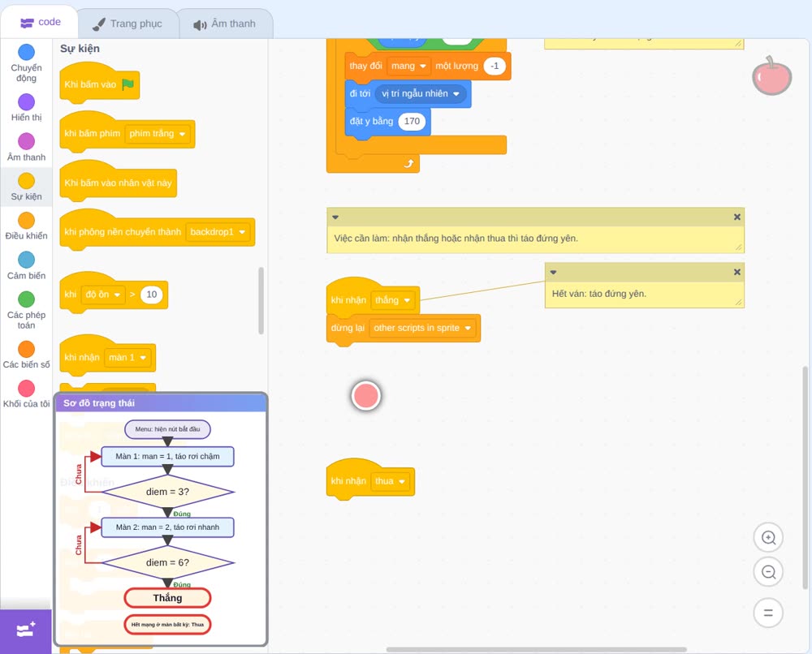Open the mang variable dropdown
The image size is (812, 654).
[408, 67]
